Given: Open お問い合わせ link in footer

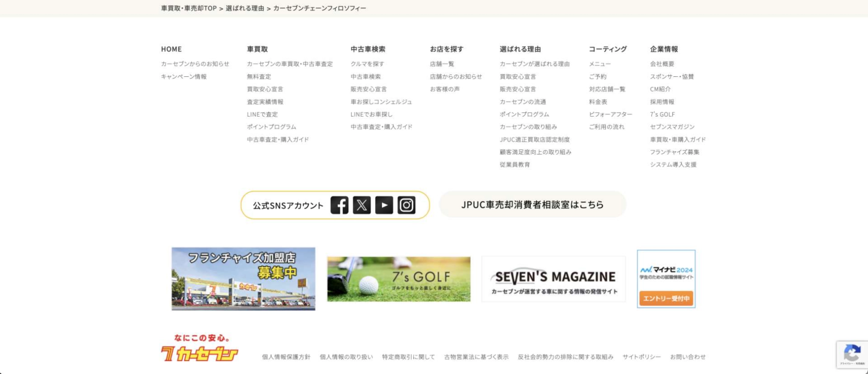Looking at the screenshot, I should pyautogui.click(x=687, y=357).
